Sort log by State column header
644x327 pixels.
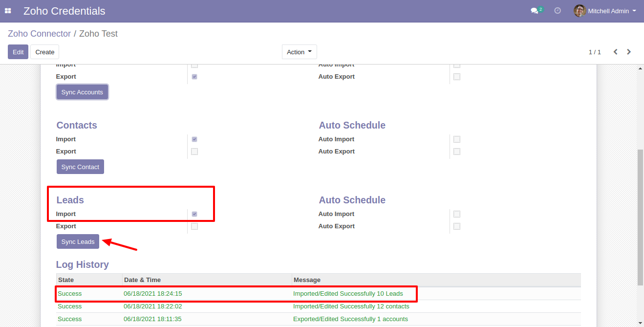(89, 280)
